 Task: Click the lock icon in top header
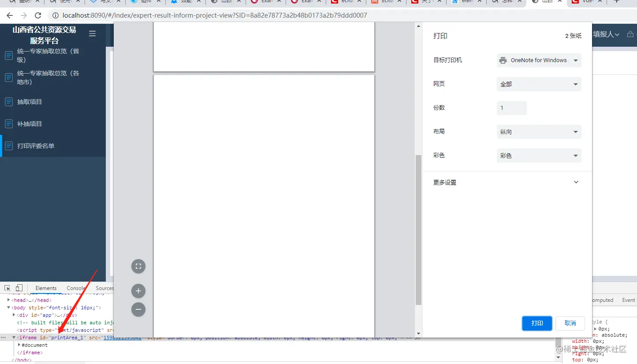630,34
